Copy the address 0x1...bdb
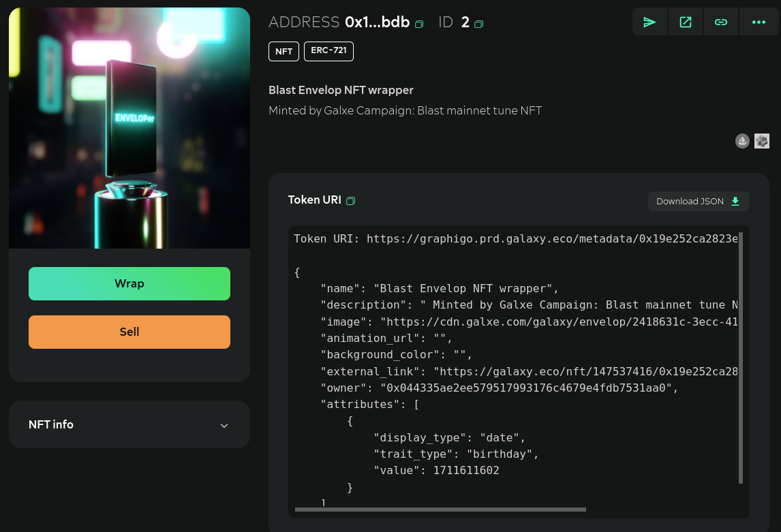 pyautogui.click(x=419, y=24)
